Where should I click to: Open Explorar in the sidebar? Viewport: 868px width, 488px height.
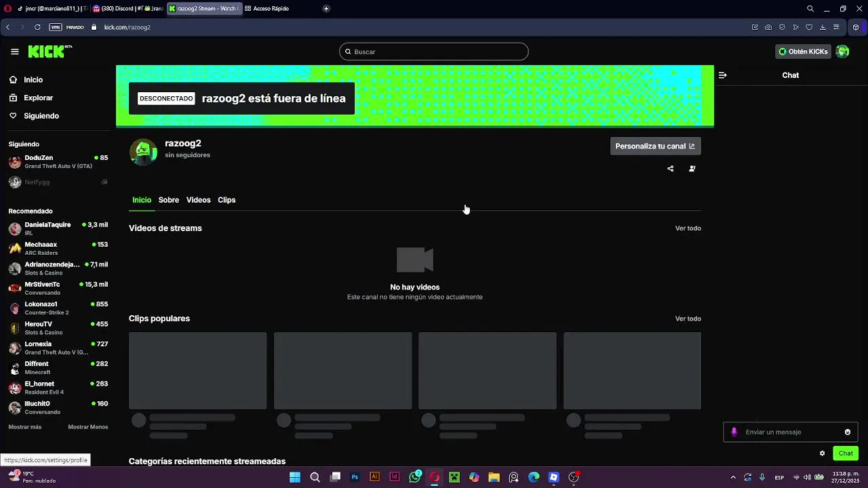coord(38,98)
